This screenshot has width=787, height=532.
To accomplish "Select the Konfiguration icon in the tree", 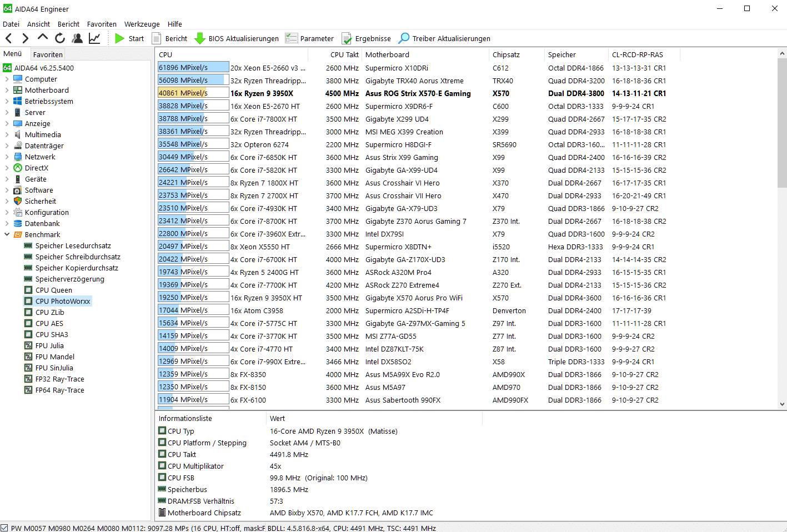I will pyautogui.click(x=18, y=212).
